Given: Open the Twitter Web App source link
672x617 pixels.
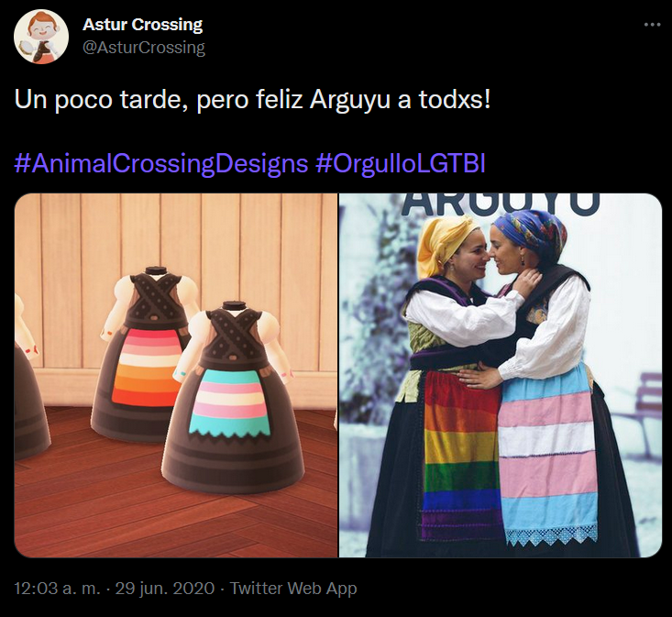Looking at the screenshot, I should [x=293, y=589].
